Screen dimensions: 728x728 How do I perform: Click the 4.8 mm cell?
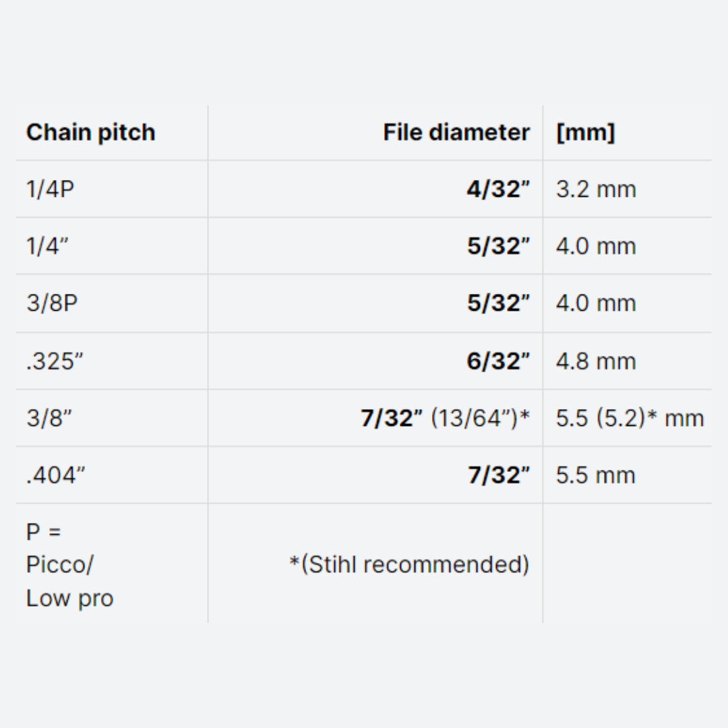coord(596,361)
